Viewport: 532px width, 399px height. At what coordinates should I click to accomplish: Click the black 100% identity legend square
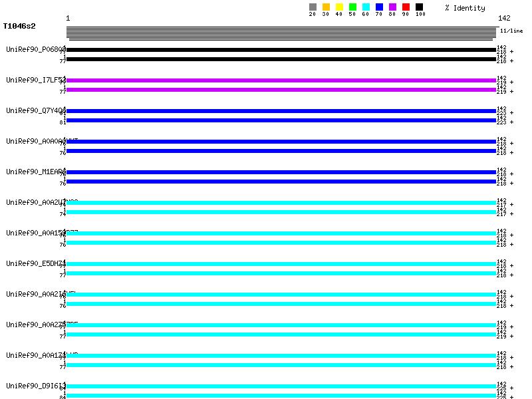419,7
